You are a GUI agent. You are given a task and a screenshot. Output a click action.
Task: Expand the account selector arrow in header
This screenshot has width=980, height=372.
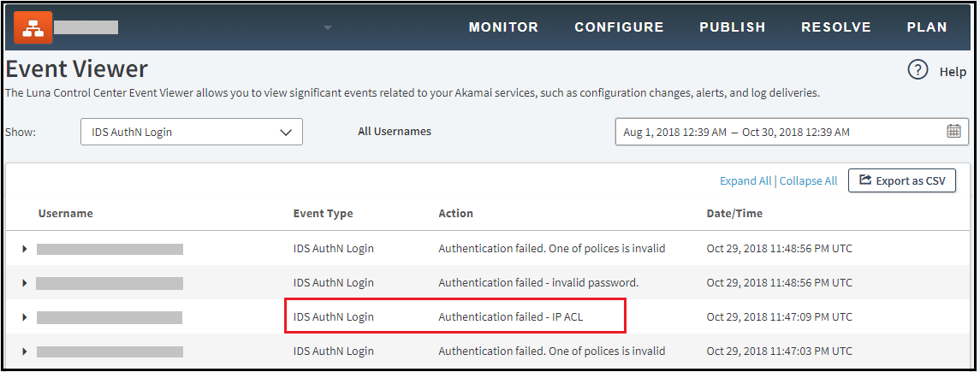327,28
